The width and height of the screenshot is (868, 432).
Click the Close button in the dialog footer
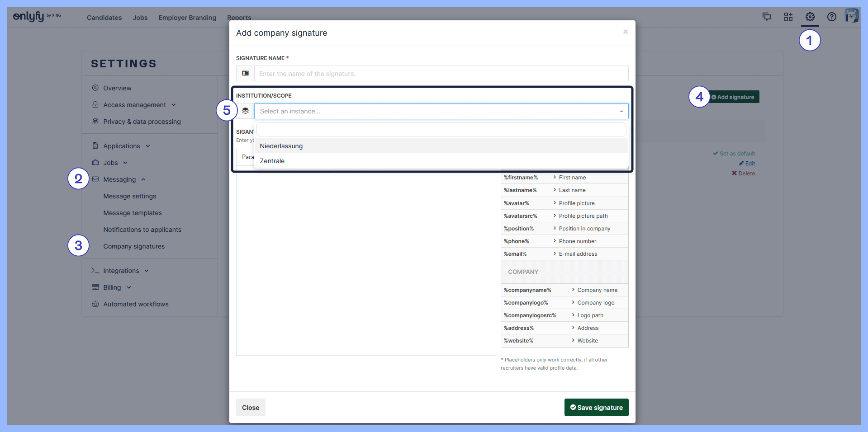tap(250, 408)
